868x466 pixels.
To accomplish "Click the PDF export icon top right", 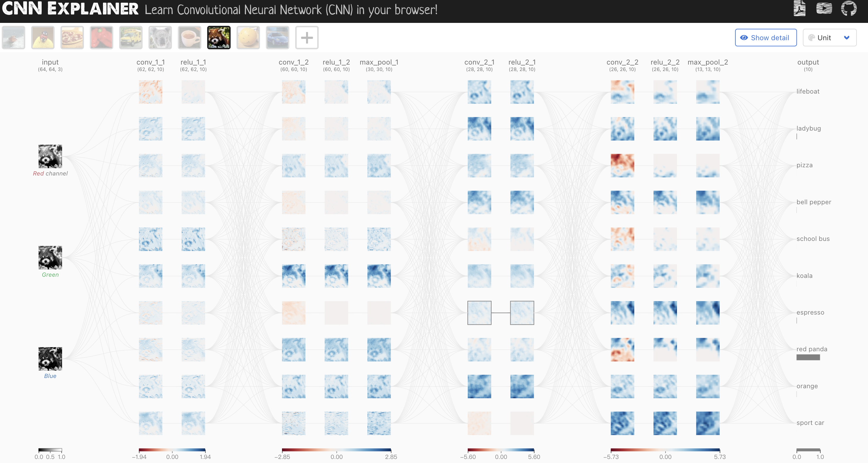I will [798, 11].
